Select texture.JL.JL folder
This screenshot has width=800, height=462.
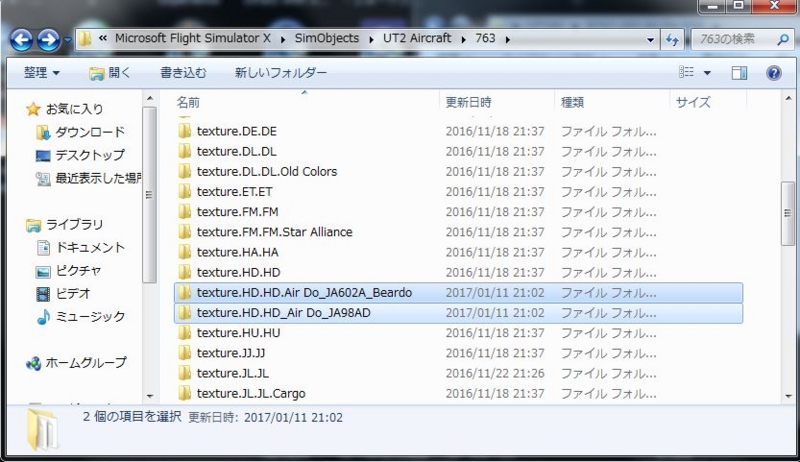tap(233, 373)
